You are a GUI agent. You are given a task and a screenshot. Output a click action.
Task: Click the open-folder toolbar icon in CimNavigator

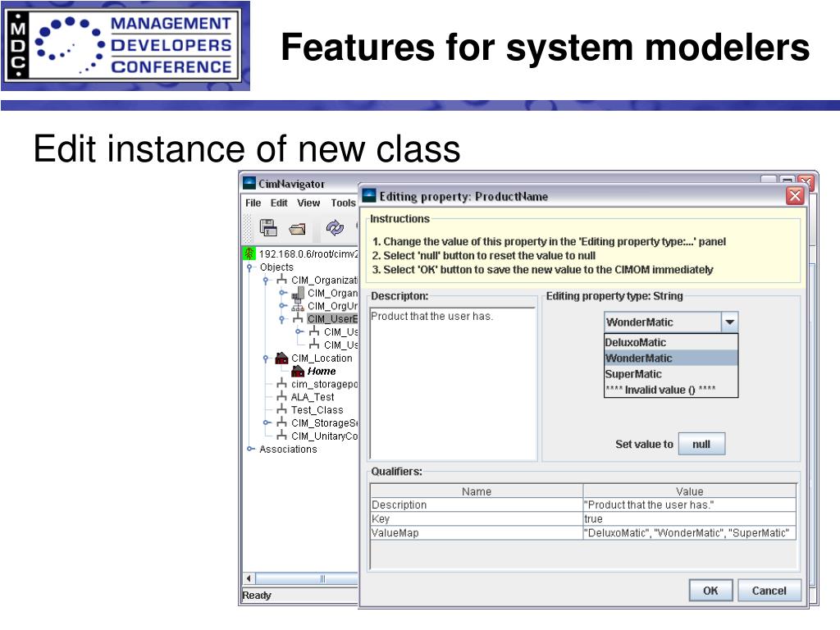[297, 229]
